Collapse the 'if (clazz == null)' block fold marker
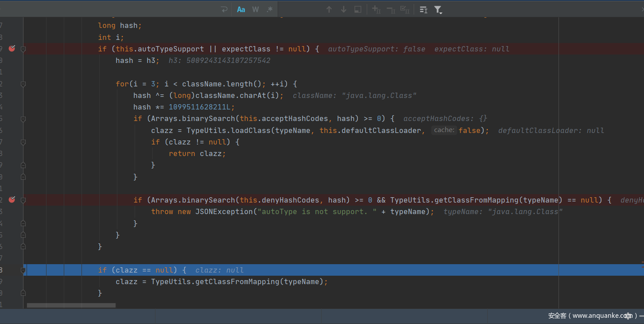 pos(23,270)
